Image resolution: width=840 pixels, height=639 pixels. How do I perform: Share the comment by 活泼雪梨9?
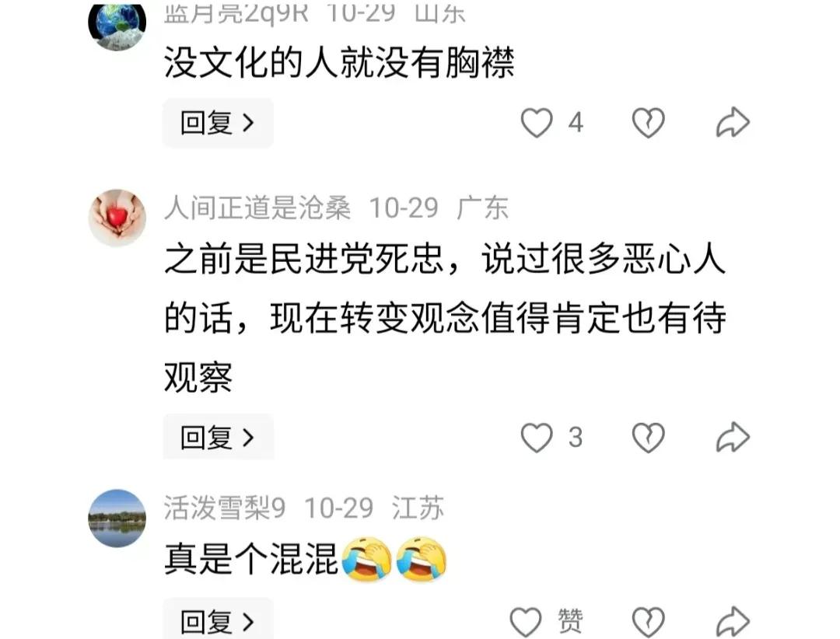point(733,622)
